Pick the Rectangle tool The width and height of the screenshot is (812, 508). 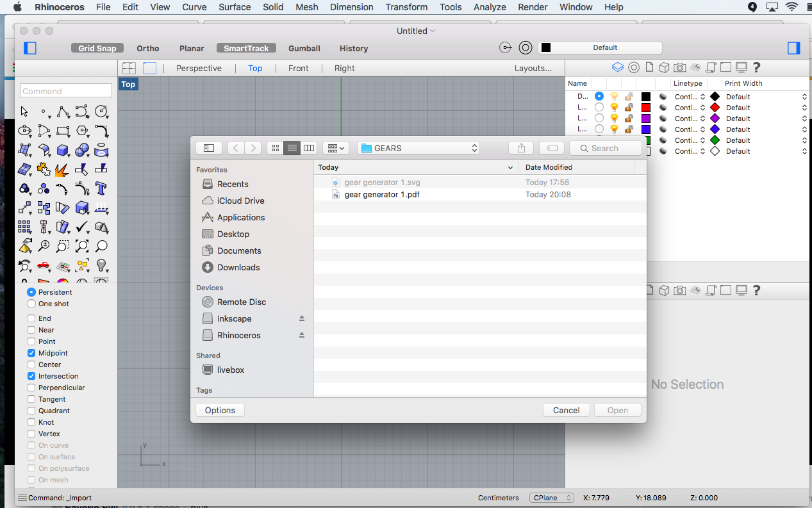(x=63, y=131)
